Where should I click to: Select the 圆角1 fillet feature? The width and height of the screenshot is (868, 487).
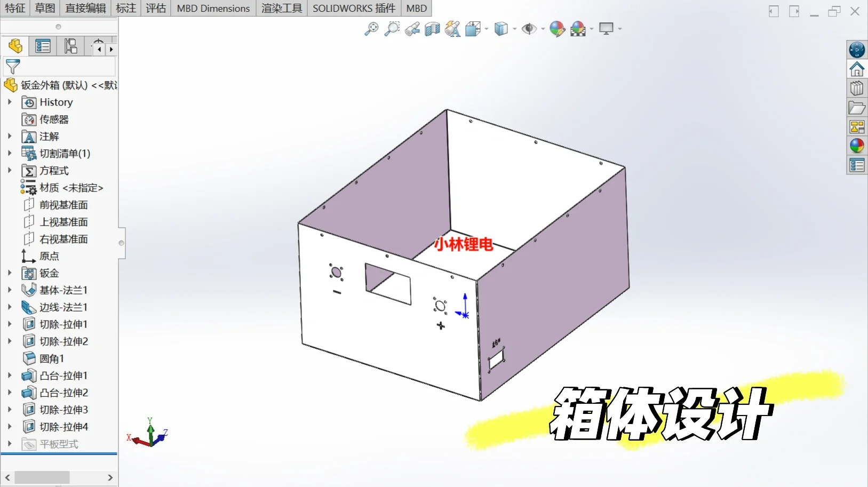pyautogui.click(x=44, y=358)
